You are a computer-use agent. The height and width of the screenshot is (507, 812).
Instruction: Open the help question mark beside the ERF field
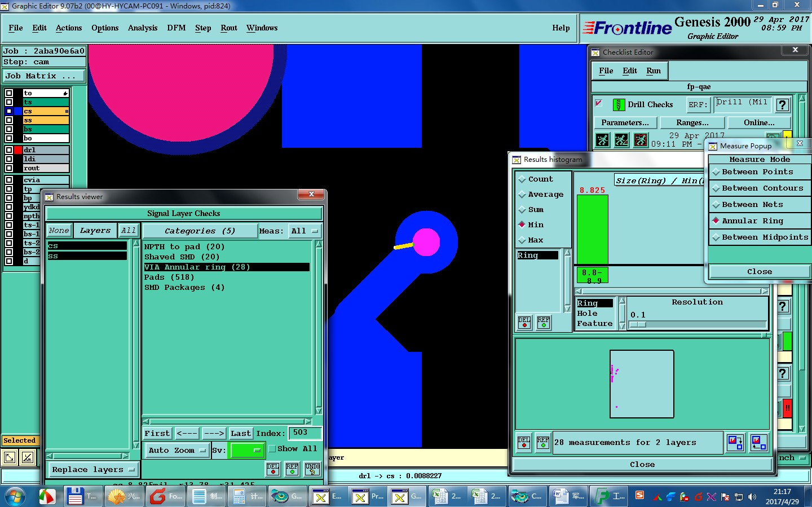coord(782,105)
